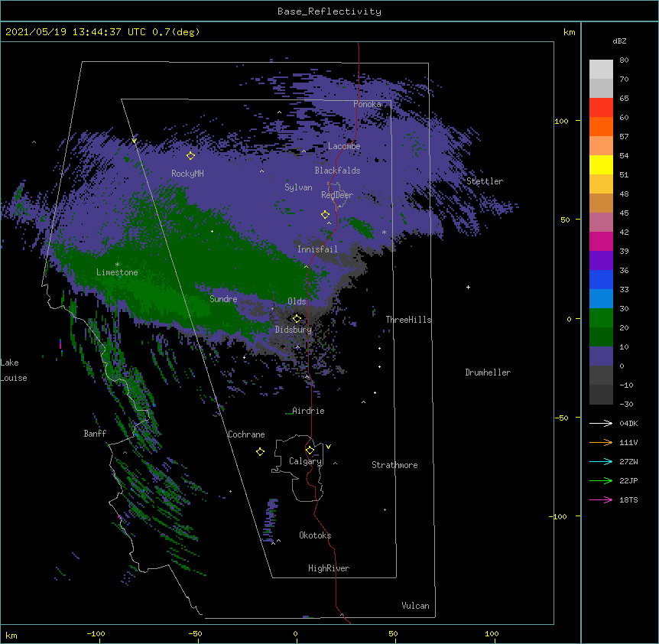The height and width of the screenshot is (644, 659).
Task: Click the Cochrane map label
Action: point(246,434)
